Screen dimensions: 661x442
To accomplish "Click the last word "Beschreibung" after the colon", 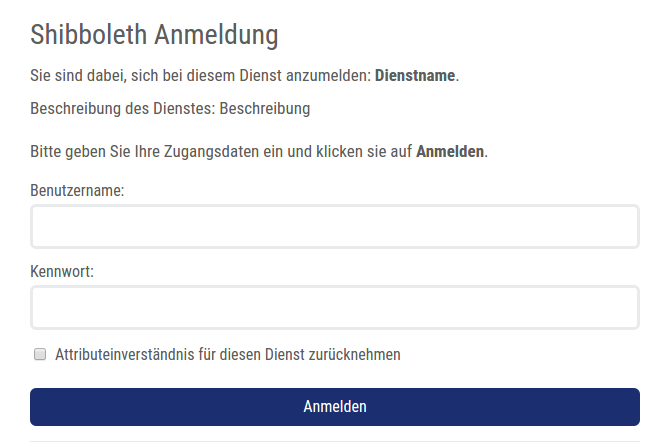I will point(264,108).
